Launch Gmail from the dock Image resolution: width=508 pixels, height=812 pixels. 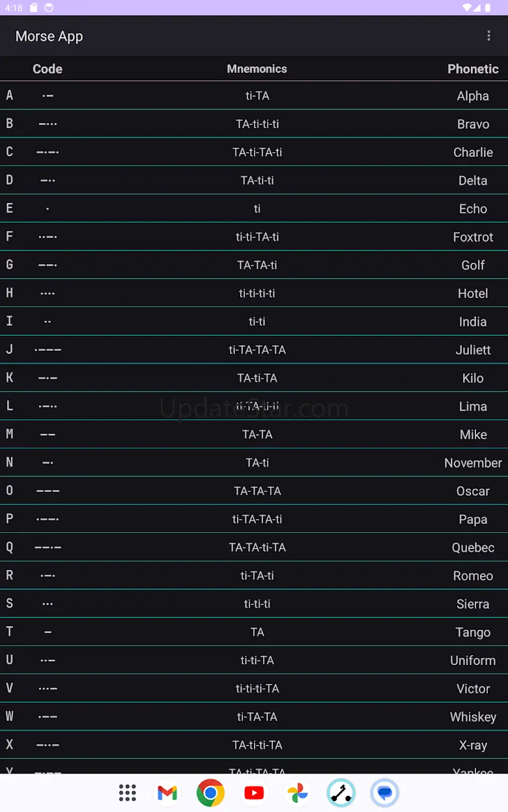(x=167, y=792)
